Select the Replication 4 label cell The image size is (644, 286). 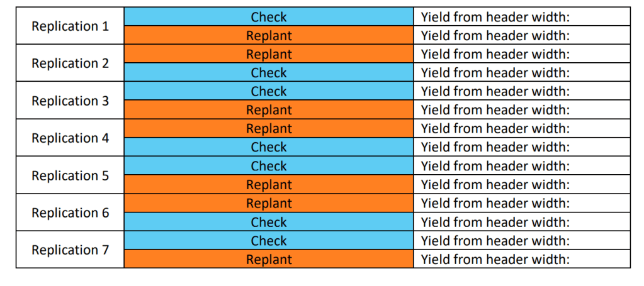(70, 138)
